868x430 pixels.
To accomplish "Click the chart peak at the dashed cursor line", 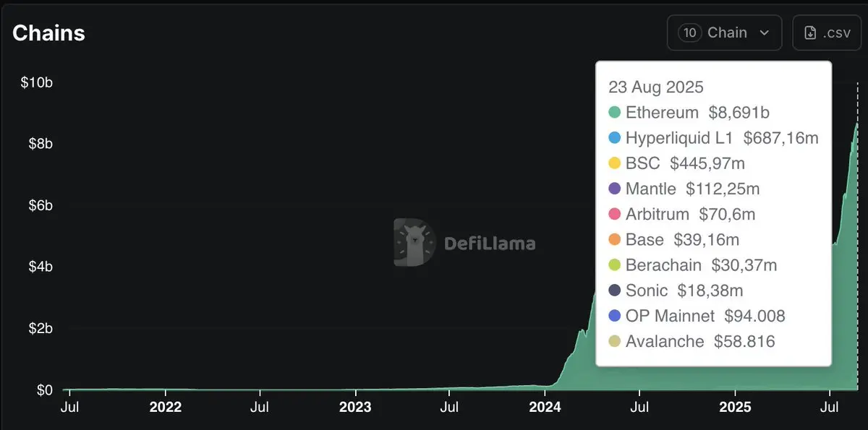I will click(857, 124).
